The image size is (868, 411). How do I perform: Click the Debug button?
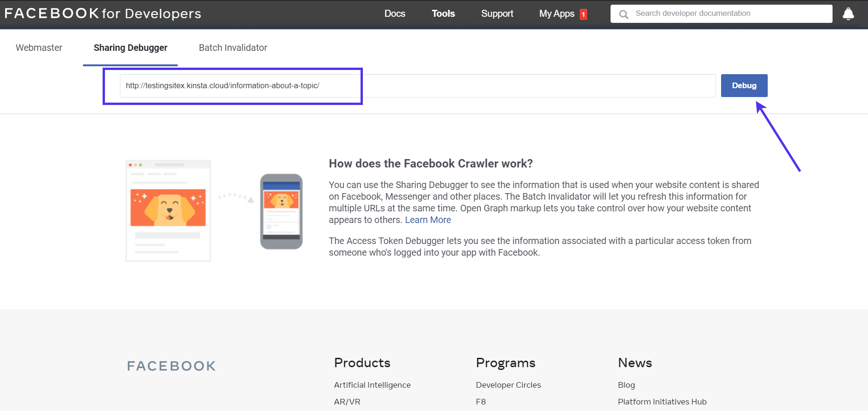[743, 85]
